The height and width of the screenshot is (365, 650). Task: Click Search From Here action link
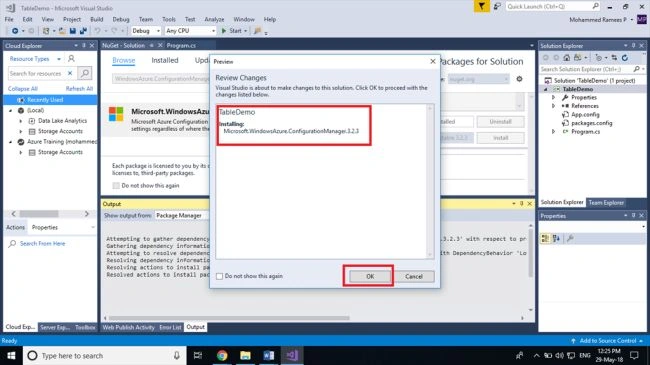coord(42,243)
